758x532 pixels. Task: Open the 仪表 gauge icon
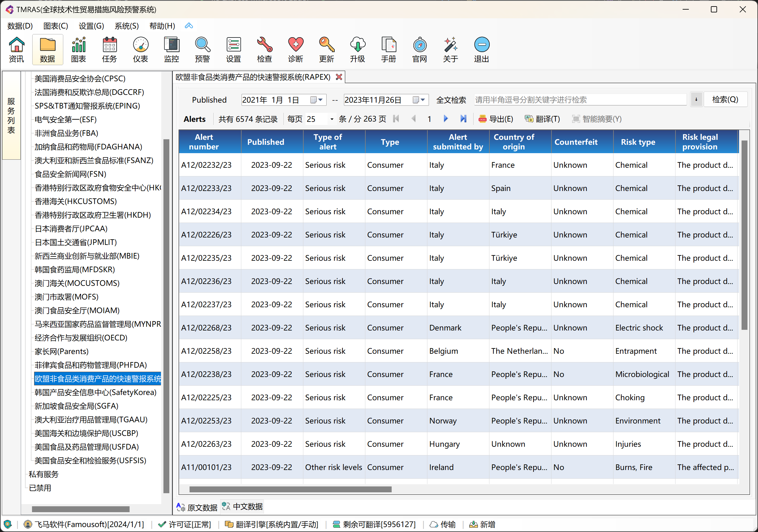140,50
